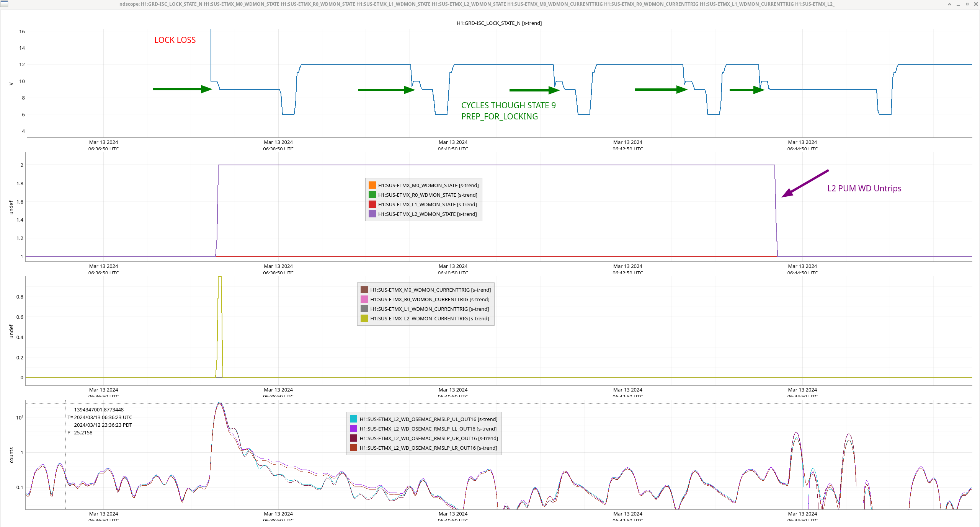This screenshot has width=980, height=527.
Task: Toggle the H1:SUS-ETMX_R0_WDMON_CURRENTTRIG legend label
Action: tap(430, 299)
